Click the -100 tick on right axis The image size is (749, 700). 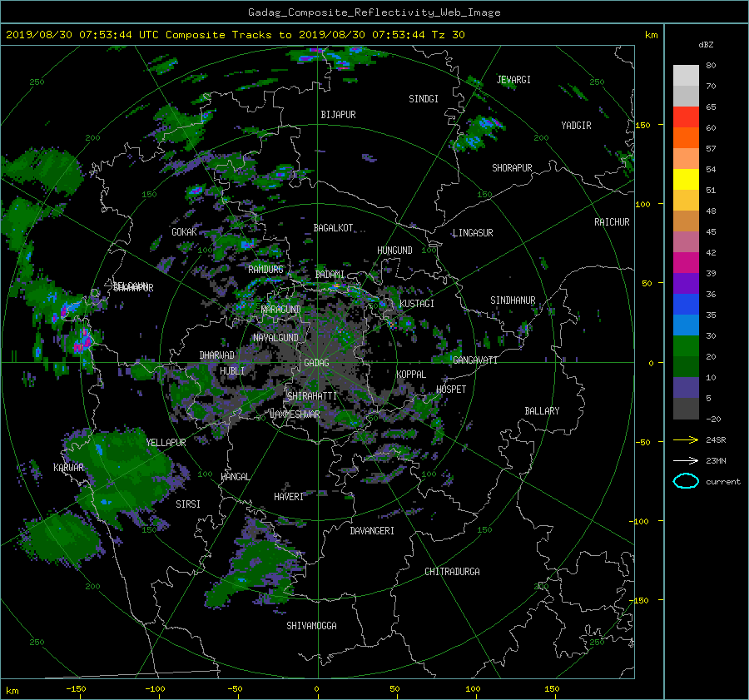pyautogui.click(x=640, y=521)
